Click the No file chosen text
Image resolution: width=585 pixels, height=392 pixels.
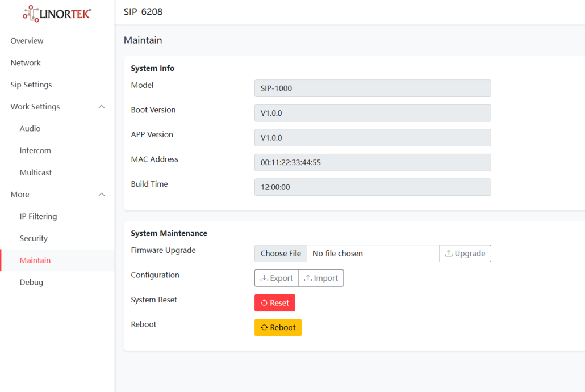pos(337,254)
